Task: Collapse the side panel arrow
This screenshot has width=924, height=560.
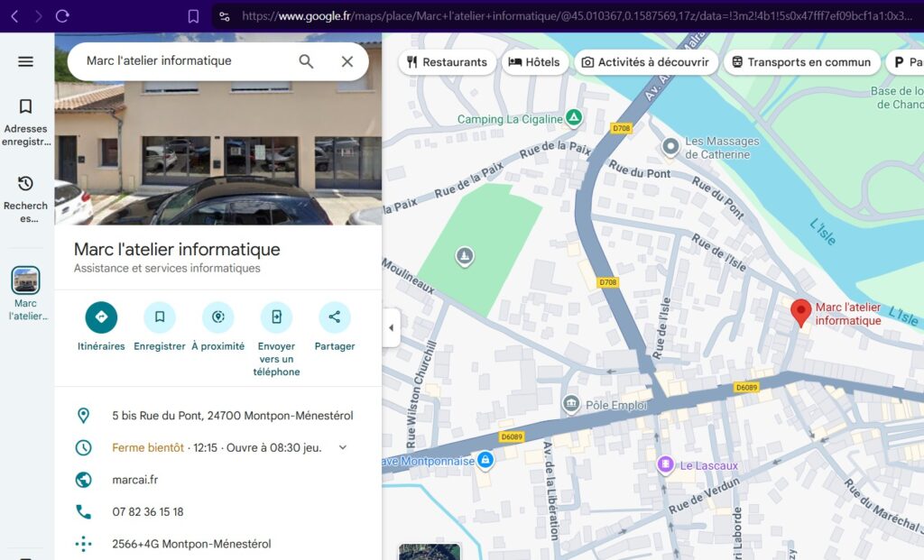Action: [392, 327]
